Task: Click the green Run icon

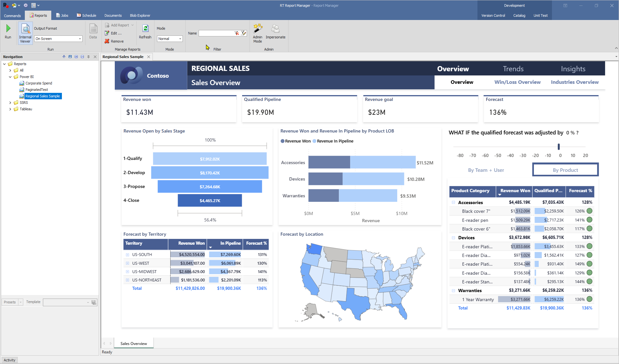Action: pyautogui.click(x=8, y=29)
